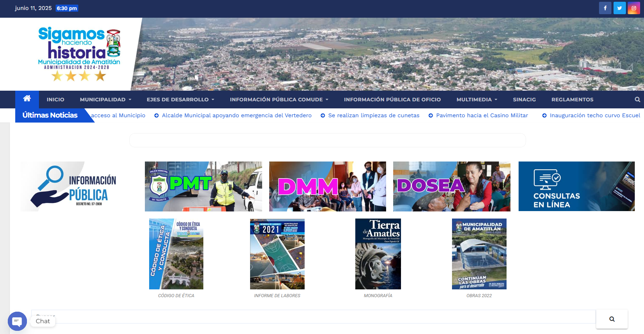The width and height of the screenshot is (644, 334).
Task: Open the Facebook social icon
Action: 605,8
